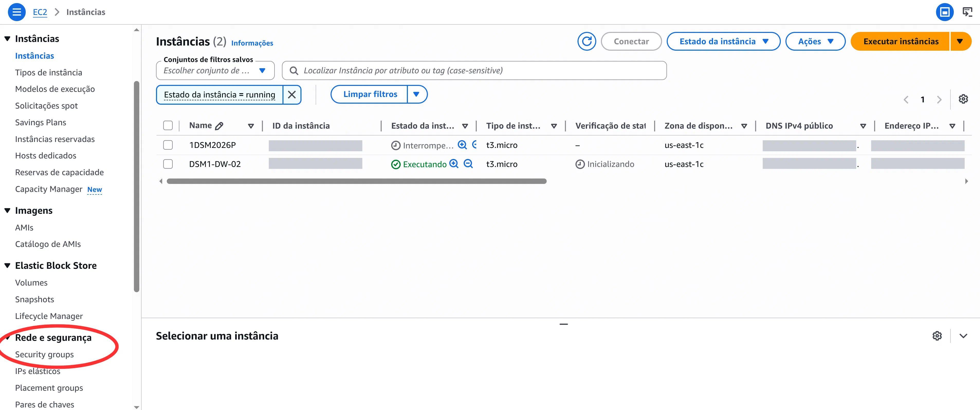
Task: Expand Executar instâncias split arrow
Action: click(x=960, y=41)
